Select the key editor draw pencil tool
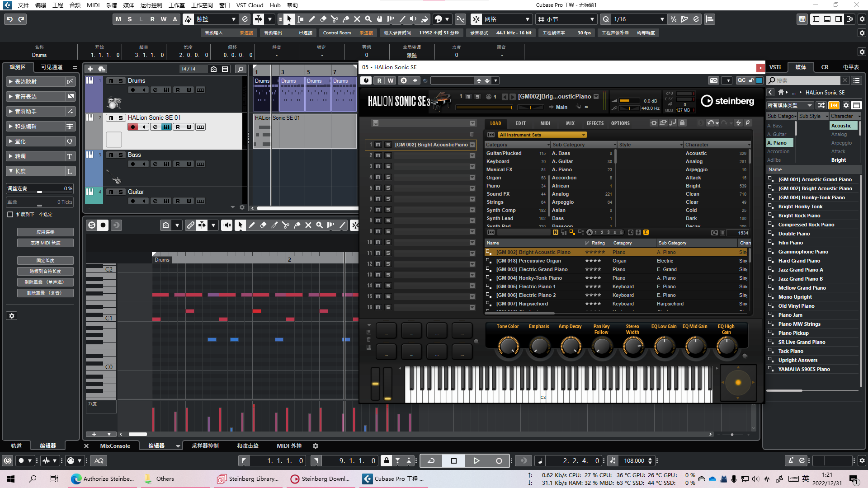Screen dimensions: 868x488 tap(251, 225)
